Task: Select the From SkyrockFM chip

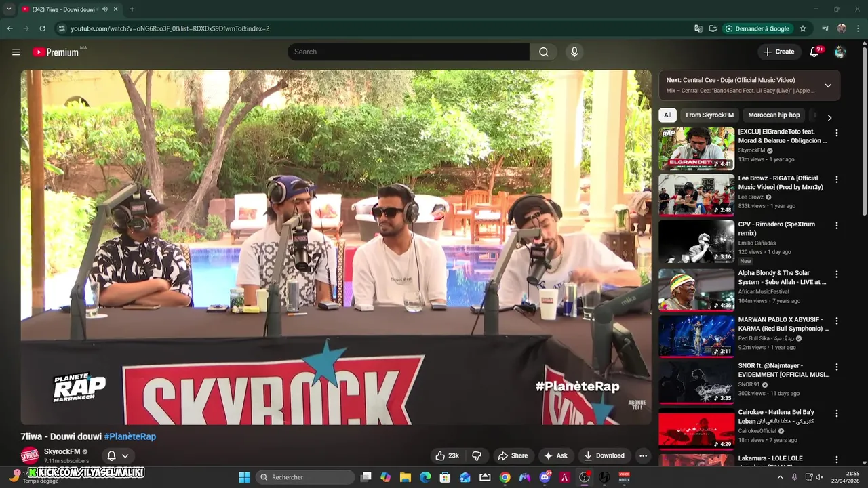Action: (709, 115)
